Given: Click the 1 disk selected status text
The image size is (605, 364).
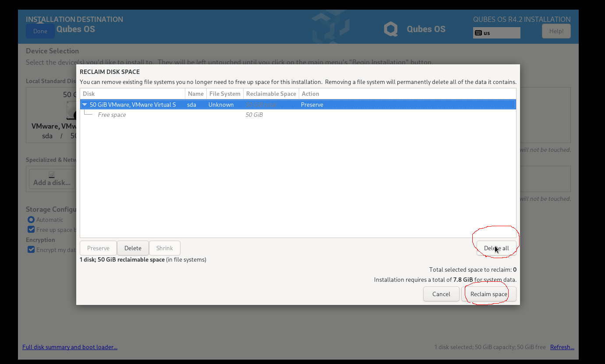Looking at the screenshot, I should coord(490,347).
